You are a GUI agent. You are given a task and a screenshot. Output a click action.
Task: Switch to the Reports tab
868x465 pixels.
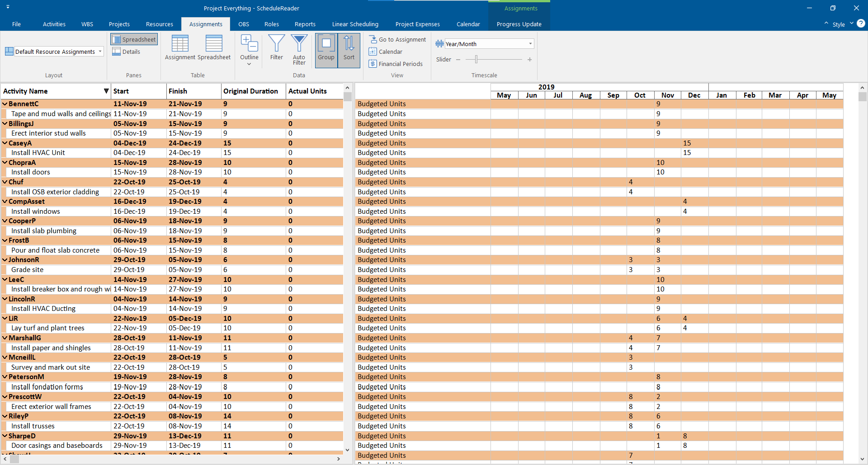(x=305, y=24)
